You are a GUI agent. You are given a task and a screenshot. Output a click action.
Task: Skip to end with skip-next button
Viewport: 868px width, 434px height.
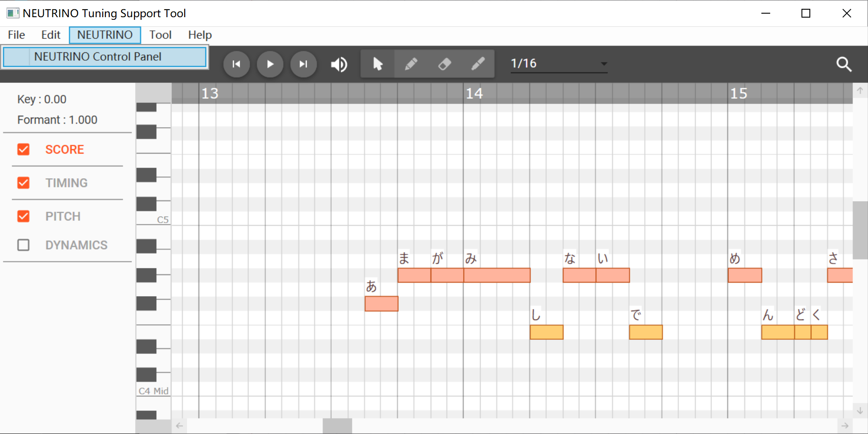304,64
